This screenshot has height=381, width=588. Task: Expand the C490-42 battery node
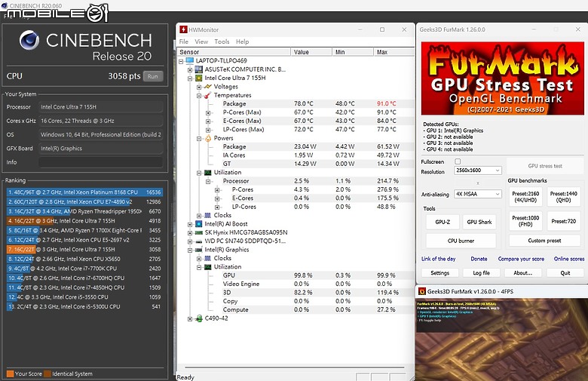pos(190,318)
